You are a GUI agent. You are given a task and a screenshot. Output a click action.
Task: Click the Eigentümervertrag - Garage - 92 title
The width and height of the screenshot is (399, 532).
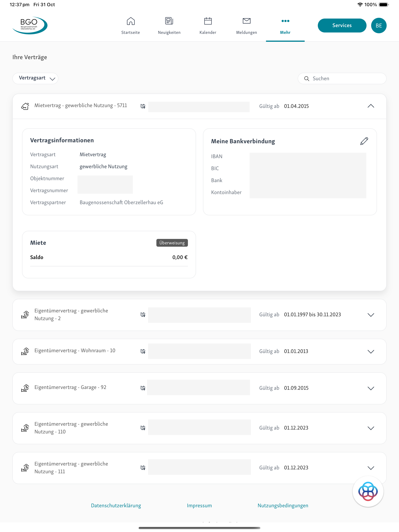point(70,387)
